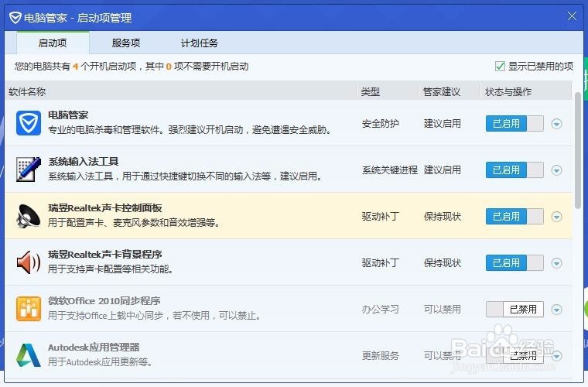
Task: Click description 用于Autodesk应用更新等
Action: pyautogui.click(x=100, y=362)
